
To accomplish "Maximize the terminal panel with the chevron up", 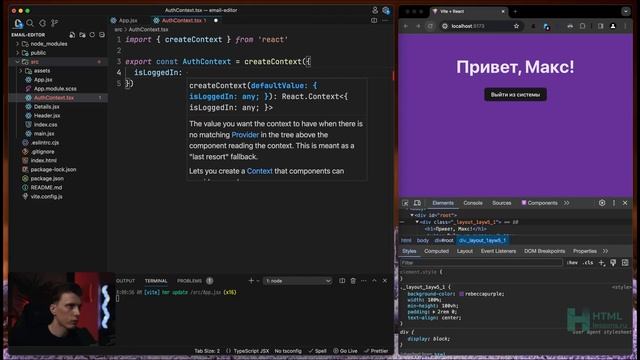I will coord(374,281).
